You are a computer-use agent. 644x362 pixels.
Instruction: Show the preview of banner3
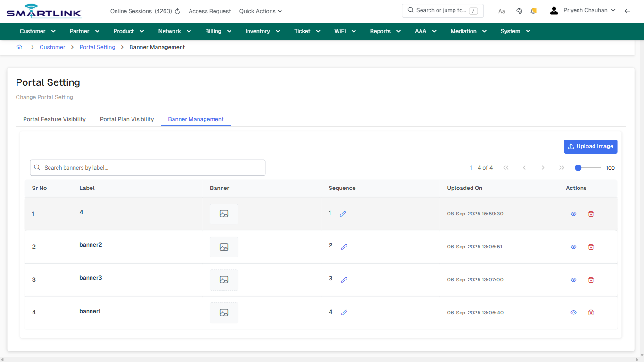pos(573,280)
